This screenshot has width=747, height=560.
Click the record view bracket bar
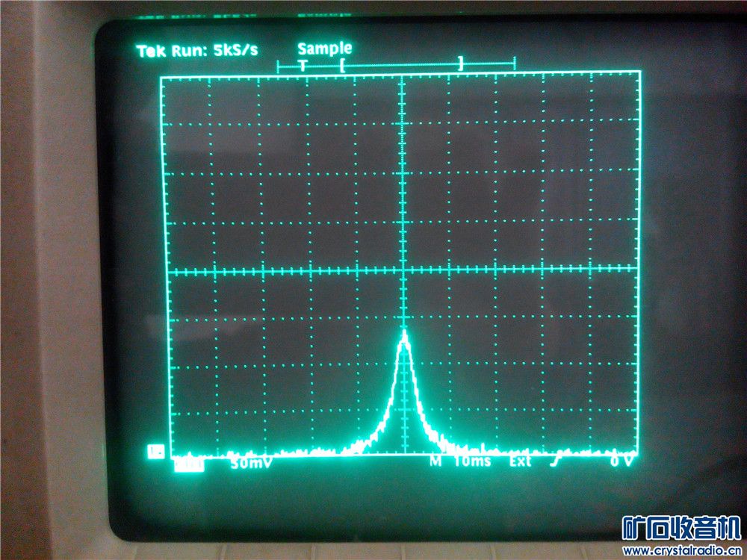click(396, 64)
